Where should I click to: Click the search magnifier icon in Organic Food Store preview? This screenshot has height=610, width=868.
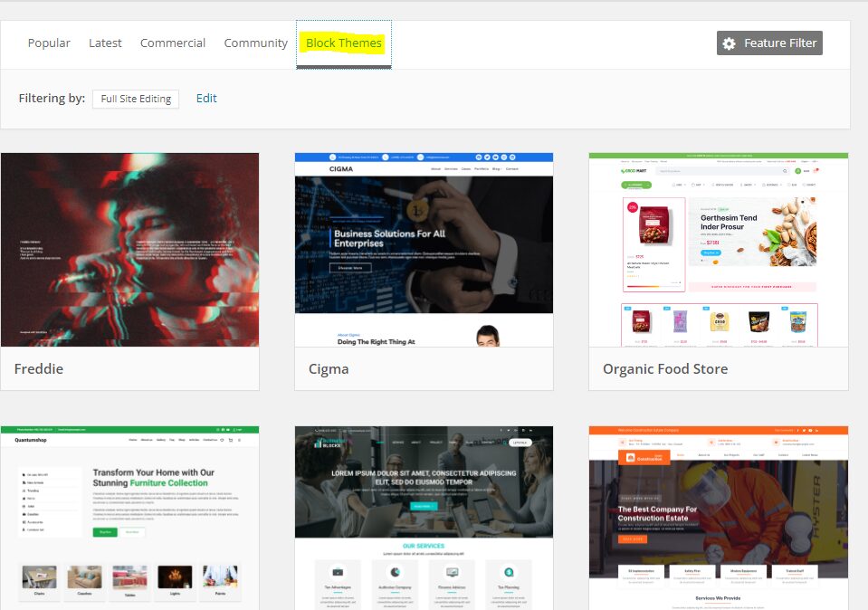pos(784,171)
